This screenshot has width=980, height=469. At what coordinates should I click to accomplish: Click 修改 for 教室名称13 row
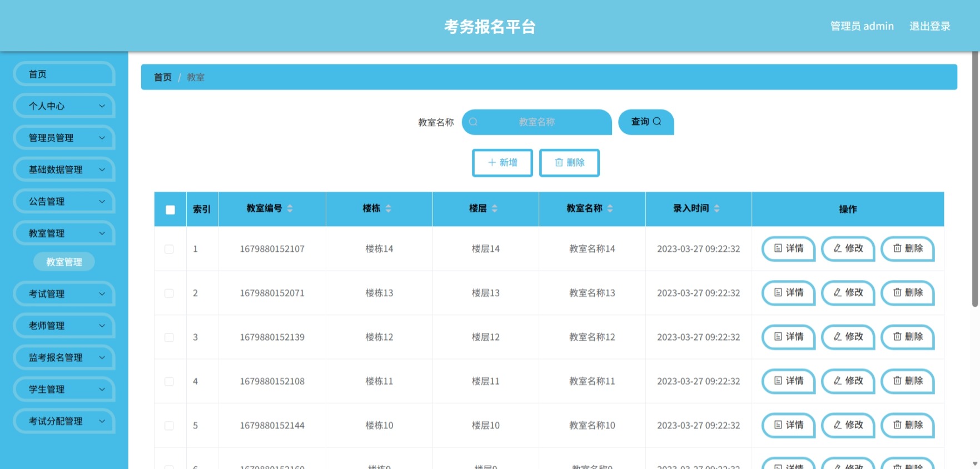pos(848,293)
